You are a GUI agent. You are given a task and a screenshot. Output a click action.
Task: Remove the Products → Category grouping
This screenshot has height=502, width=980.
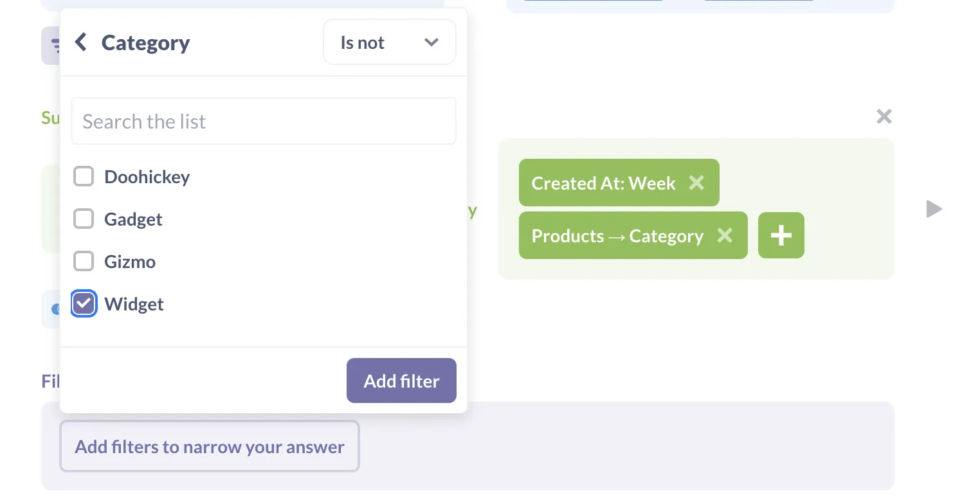click(725, 235)
